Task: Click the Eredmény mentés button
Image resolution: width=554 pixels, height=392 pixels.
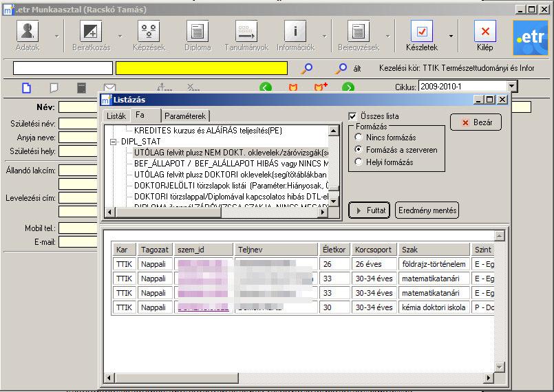Action: point(427,210)
